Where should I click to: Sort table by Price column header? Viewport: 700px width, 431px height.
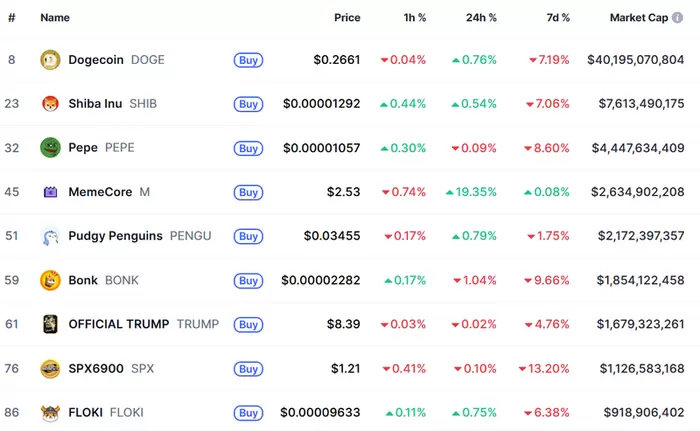click(x=347, y=18)
